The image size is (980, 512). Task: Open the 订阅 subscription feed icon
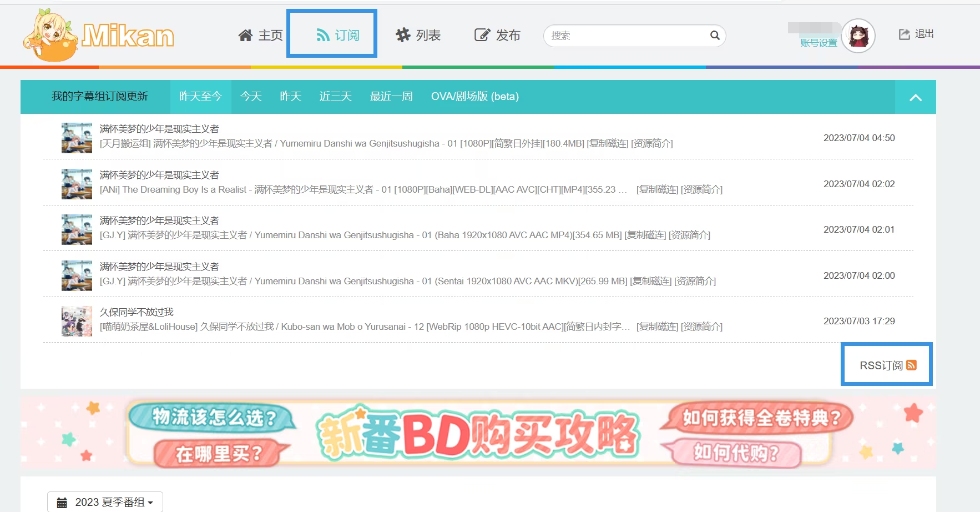tap(322, 34)
